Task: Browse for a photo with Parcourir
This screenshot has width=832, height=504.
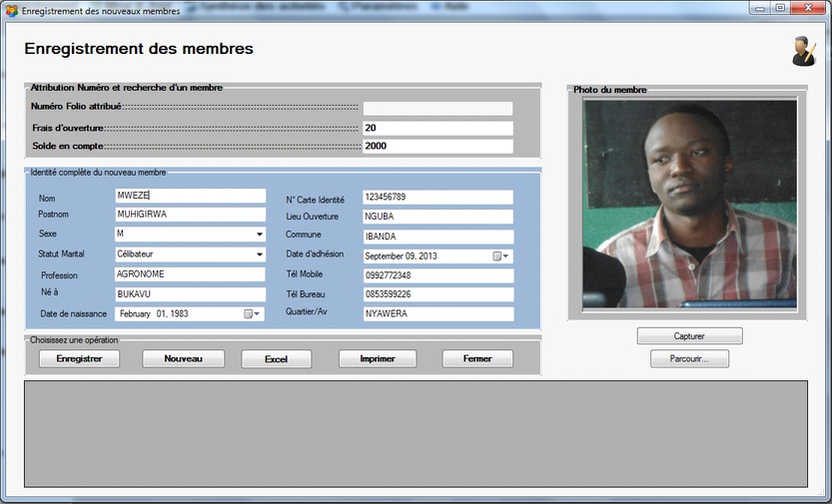Action: coord(689,359)
